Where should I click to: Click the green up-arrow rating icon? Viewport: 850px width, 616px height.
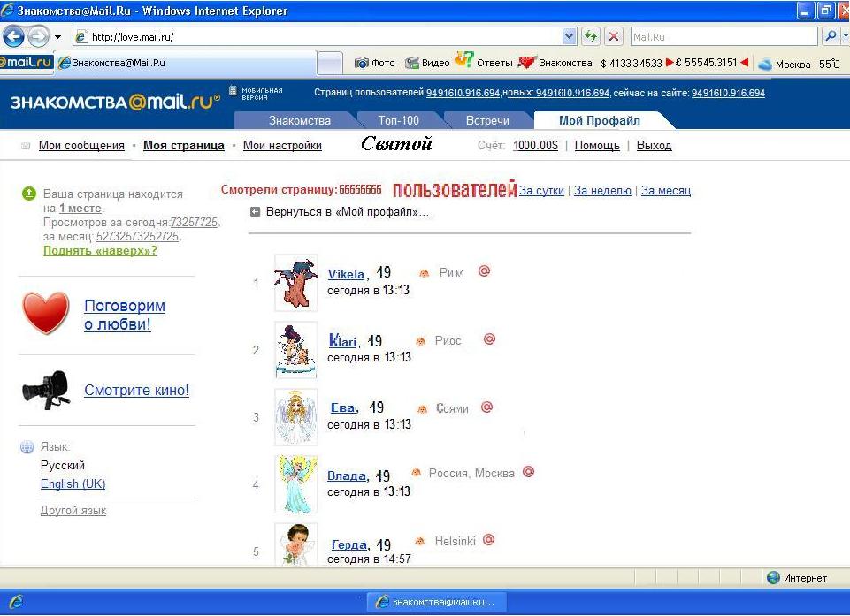(x=29, y=194)
